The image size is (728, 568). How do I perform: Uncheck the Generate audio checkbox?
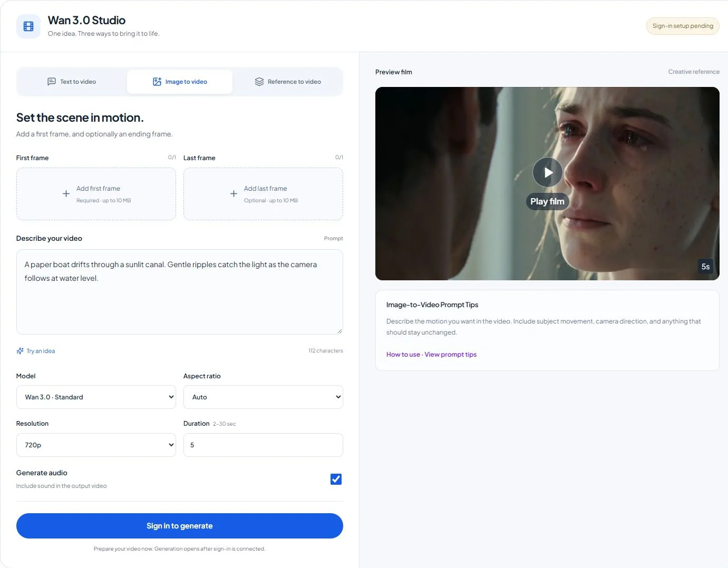[336, 479]
